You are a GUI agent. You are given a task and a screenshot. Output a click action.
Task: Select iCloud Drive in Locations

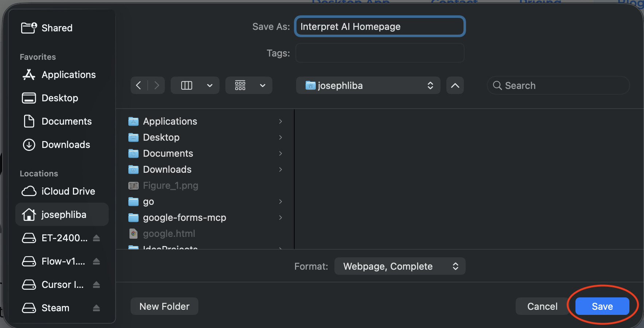coord(68,191)
